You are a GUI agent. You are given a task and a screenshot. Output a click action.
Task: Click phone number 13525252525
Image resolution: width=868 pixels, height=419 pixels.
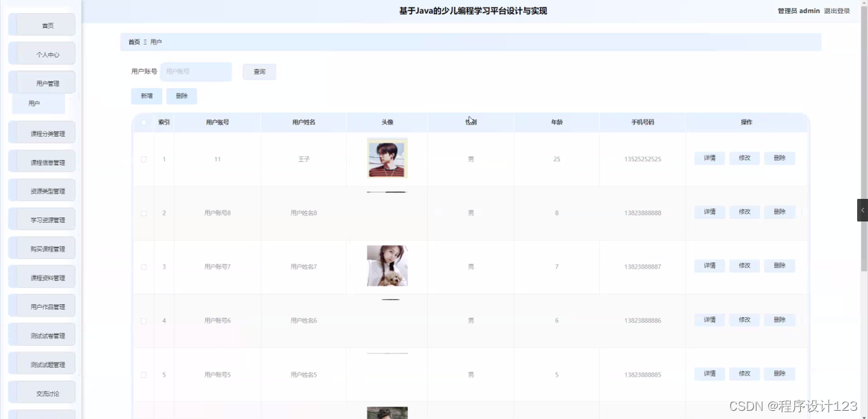[x=643, y=159]
